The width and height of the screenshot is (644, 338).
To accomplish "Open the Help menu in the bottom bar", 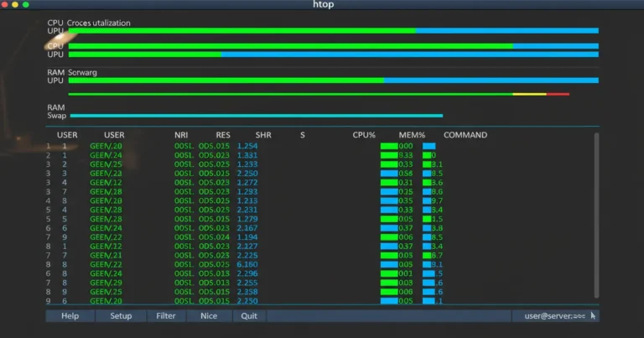I will tap(70, 316).
